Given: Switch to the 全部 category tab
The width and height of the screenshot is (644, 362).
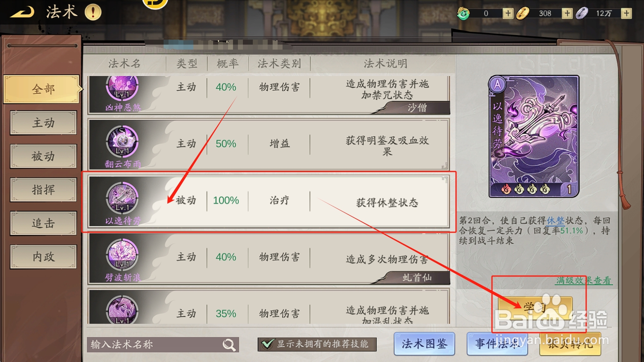Looking at the screenshot, I should (43, 89).
